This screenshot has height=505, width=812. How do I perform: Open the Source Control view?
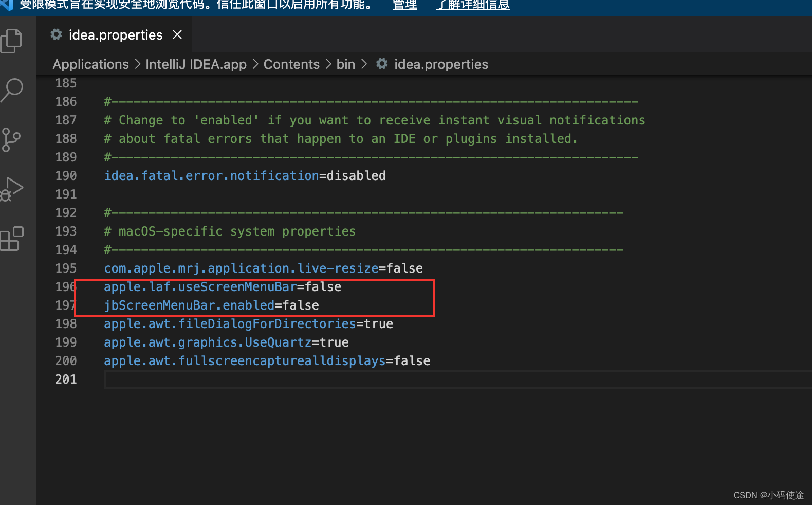pos(11,139)
